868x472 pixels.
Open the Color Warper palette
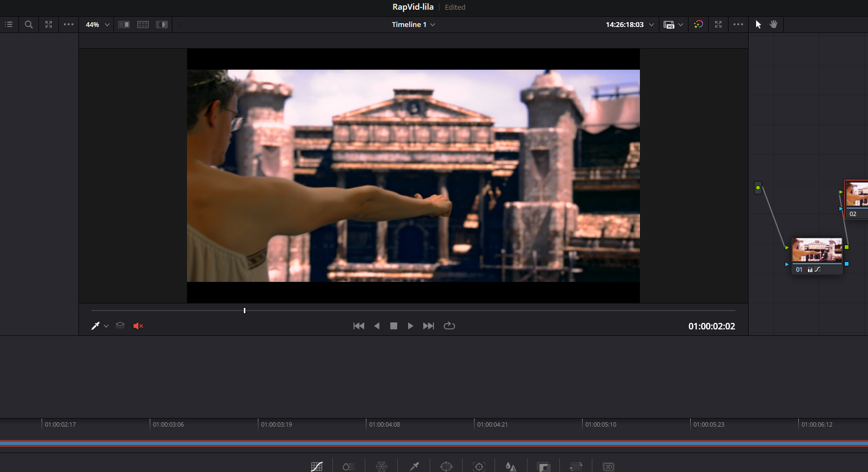click(382, 467)
